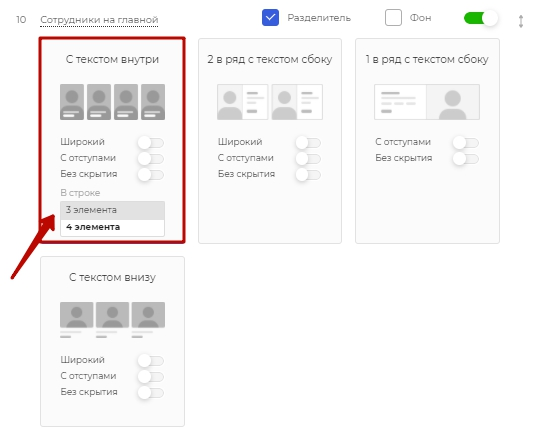Toggle Без скрытия in '2 в ряд' card
Image resolution: width=535 pixels, height=431 pixels.
[308, 174]
